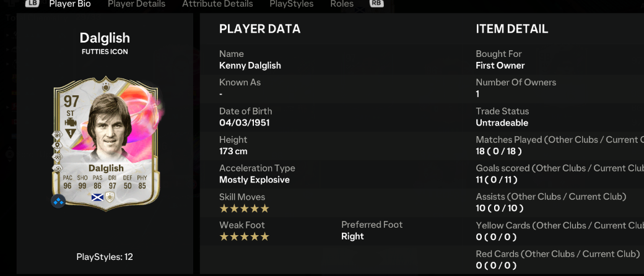This screenshot has width=644, height=276.
Task: Click the RB bumper icon
Action: point(376,4)
